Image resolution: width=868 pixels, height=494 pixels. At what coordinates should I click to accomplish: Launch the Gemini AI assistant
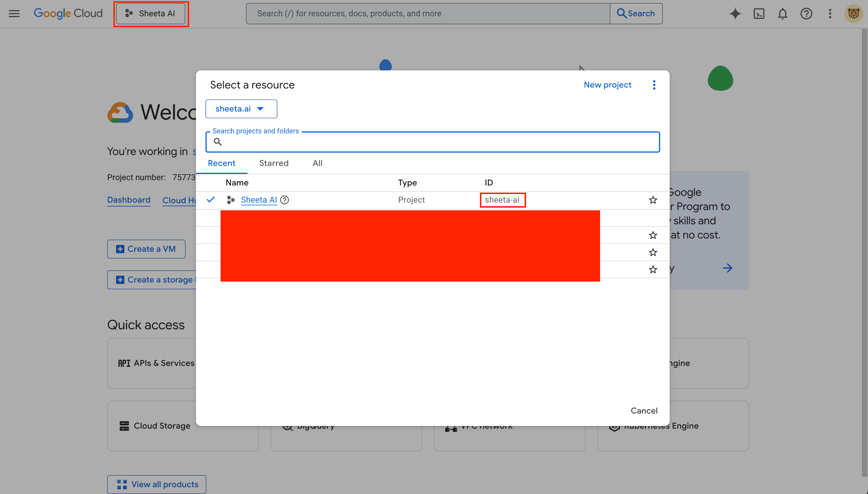pos(735,14)
